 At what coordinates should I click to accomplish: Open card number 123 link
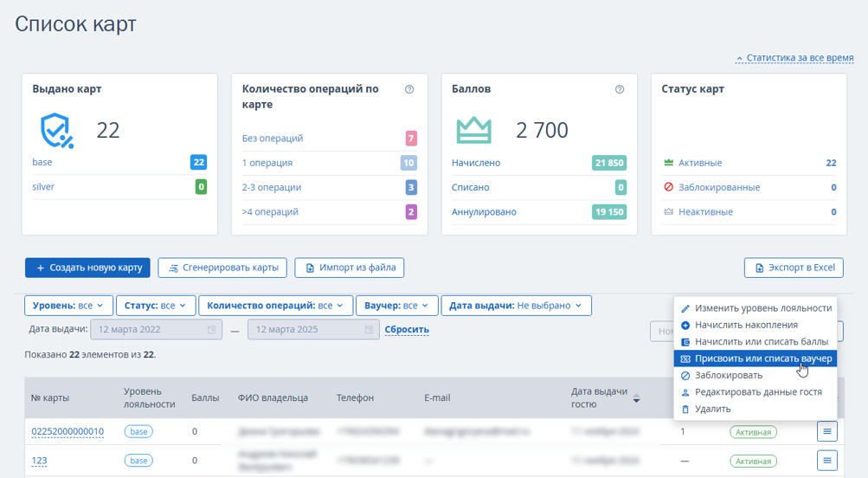(39, 461)
